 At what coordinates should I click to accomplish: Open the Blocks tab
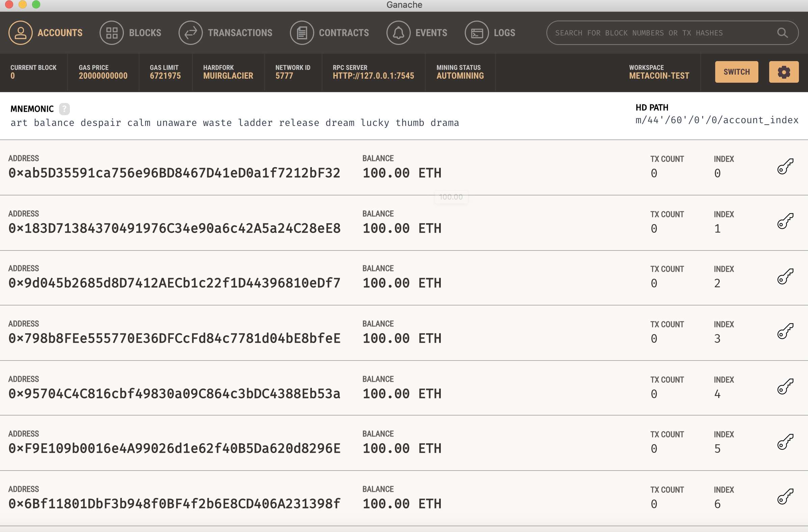point(131,33)
